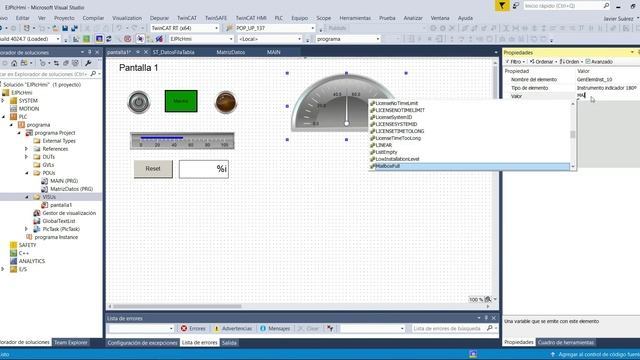This screenshot has width=640, height=360.
Task: Click the Home icon in Solution Explorer toolbar
Action: coord(14,63)
